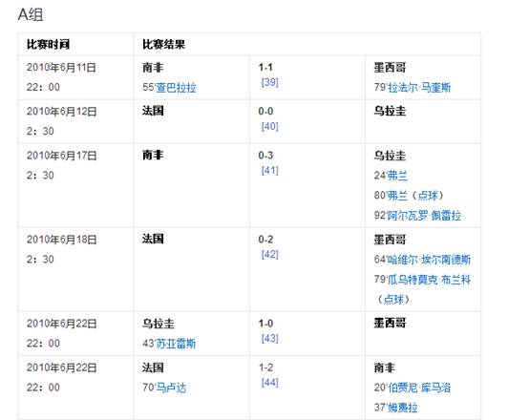Click the 点球 link below 瓜乌特莫克·布兰科
The width and height of the screenshot is (529, 420).
coord(393,299)
